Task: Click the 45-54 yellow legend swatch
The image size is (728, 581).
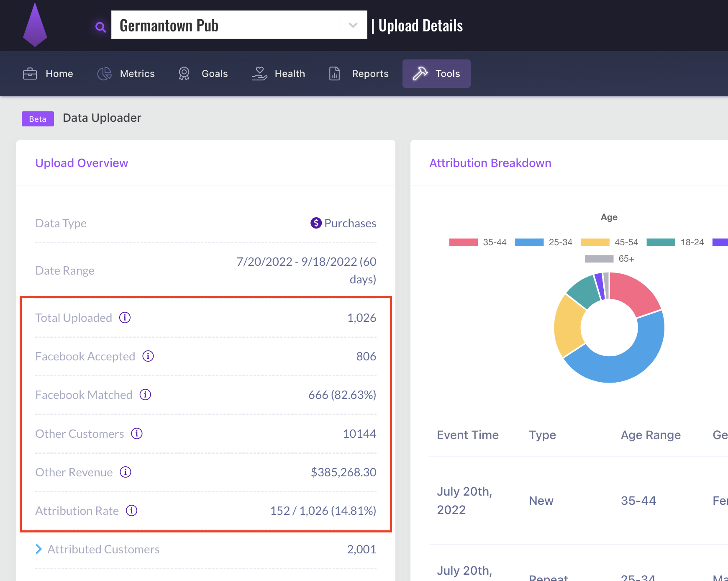Action: tap(595, 242)
